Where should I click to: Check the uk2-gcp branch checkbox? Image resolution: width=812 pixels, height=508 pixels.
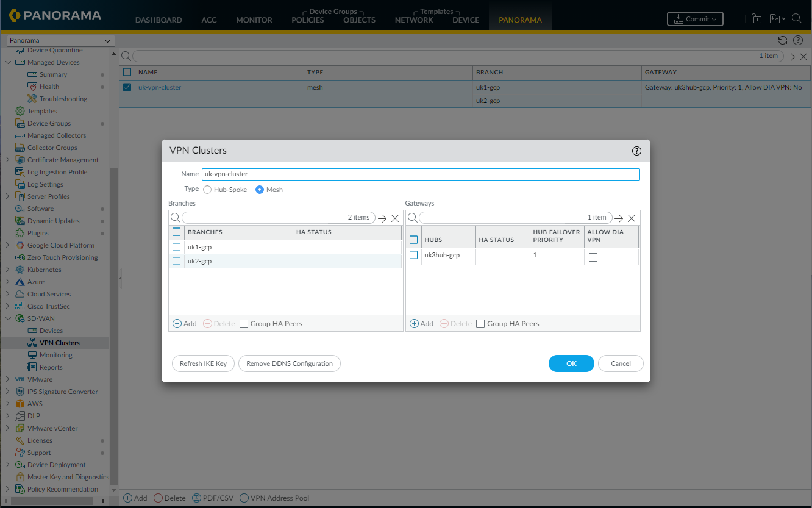(177, 261)
